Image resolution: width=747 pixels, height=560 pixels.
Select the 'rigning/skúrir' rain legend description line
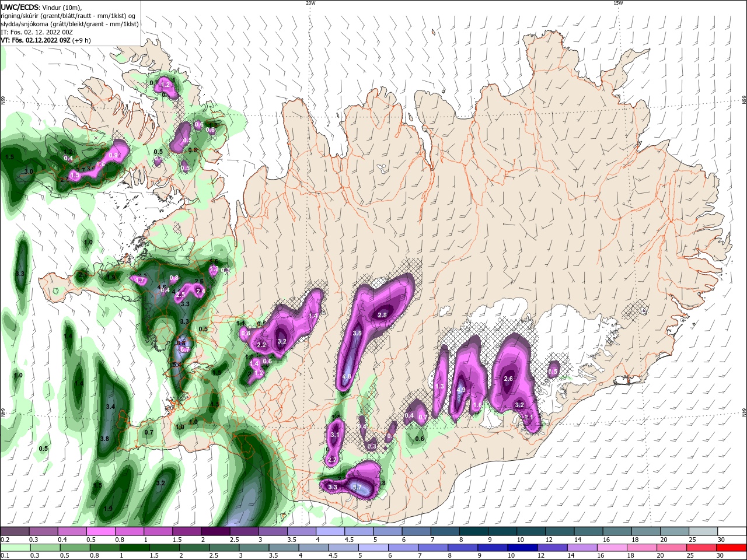coord(69,15)
